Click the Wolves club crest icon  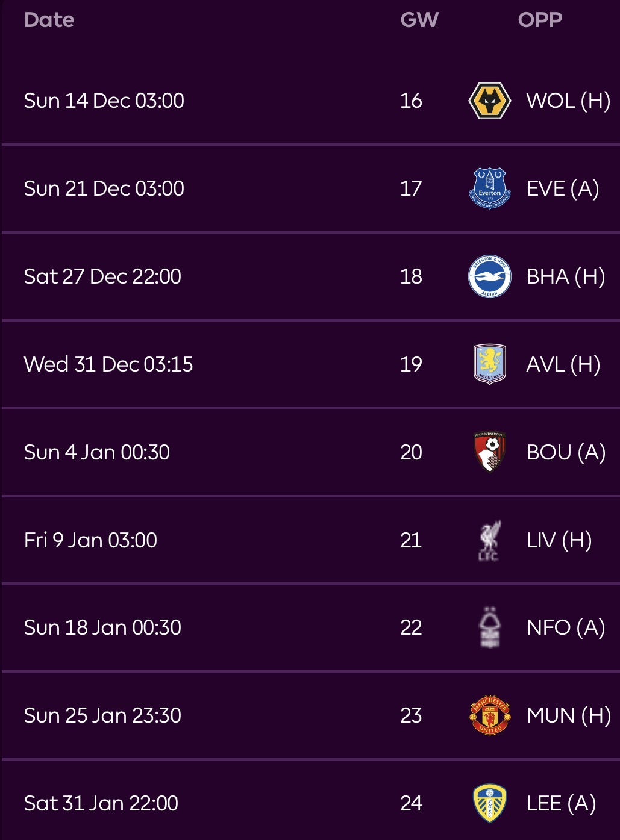(x=489, y=101)
